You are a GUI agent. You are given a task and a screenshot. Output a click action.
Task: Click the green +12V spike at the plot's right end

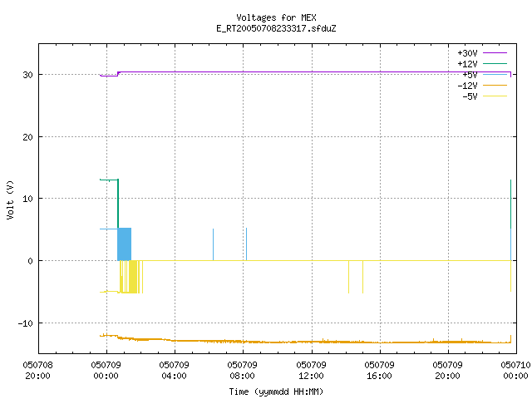pos(510,204)
